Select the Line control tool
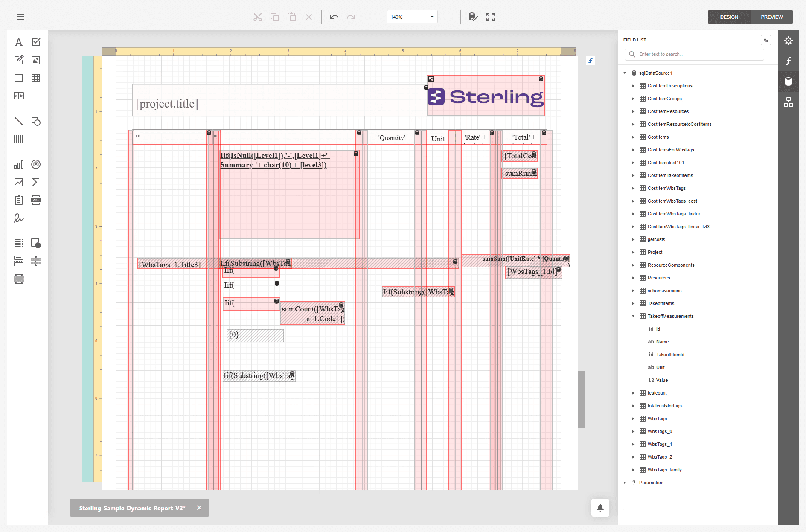Viewport: 806px width, 532px height. tap(19, 121)
